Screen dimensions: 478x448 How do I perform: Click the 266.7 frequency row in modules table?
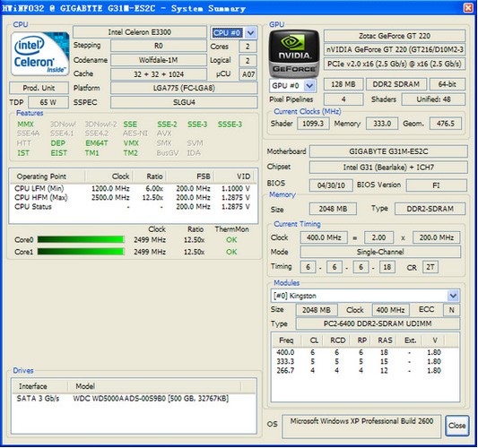365,371
